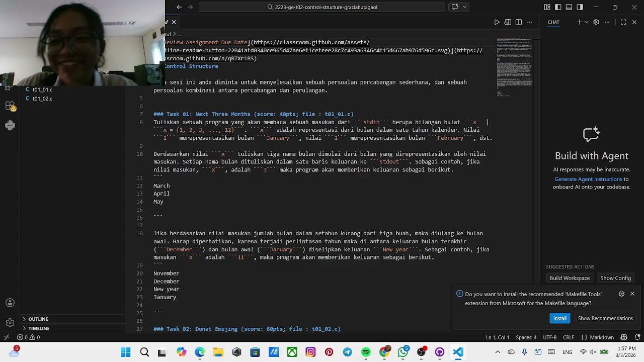Open Spotify from the taskbar

[366, 352]
